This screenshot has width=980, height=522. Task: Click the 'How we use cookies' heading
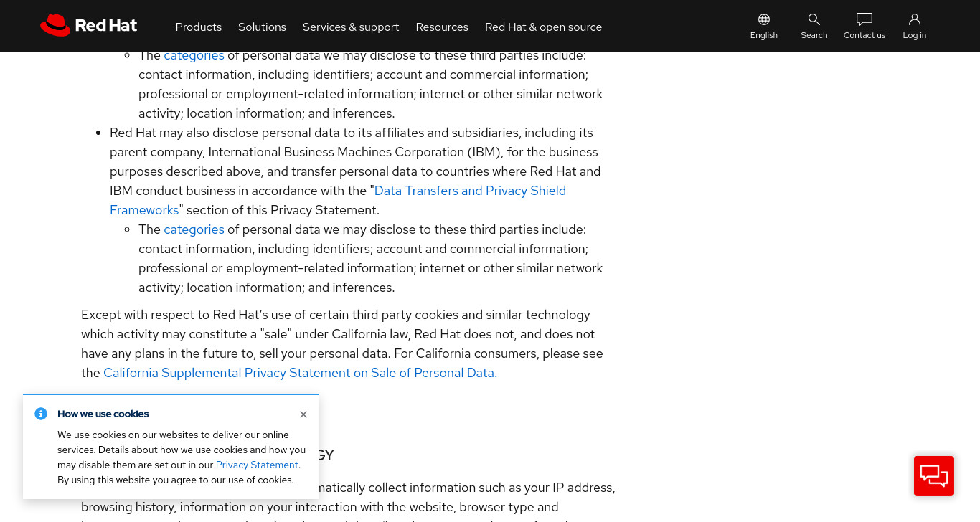tap(103, 414)
